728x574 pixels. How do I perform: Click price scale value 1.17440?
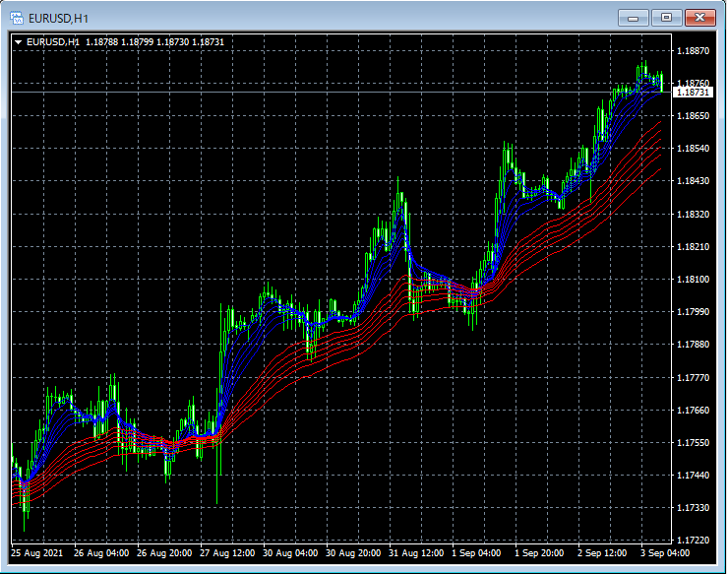pos(694,475)
